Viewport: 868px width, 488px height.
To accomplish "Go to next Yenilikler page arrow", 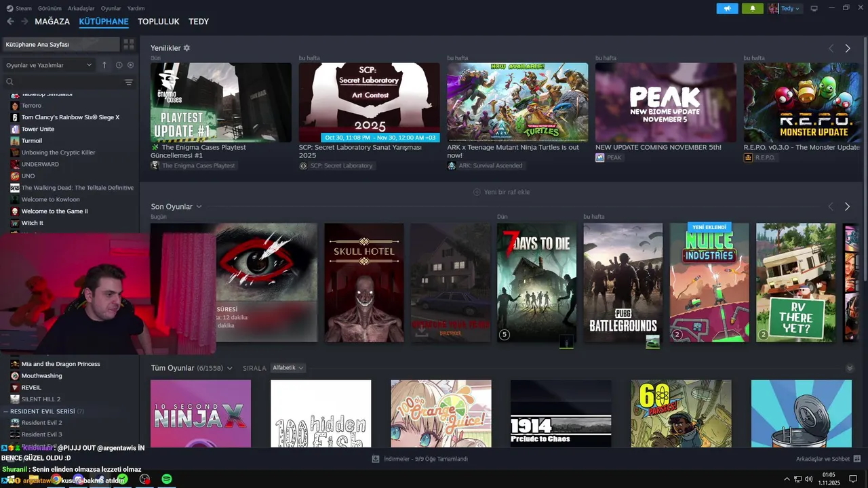I will click(848, 48).
